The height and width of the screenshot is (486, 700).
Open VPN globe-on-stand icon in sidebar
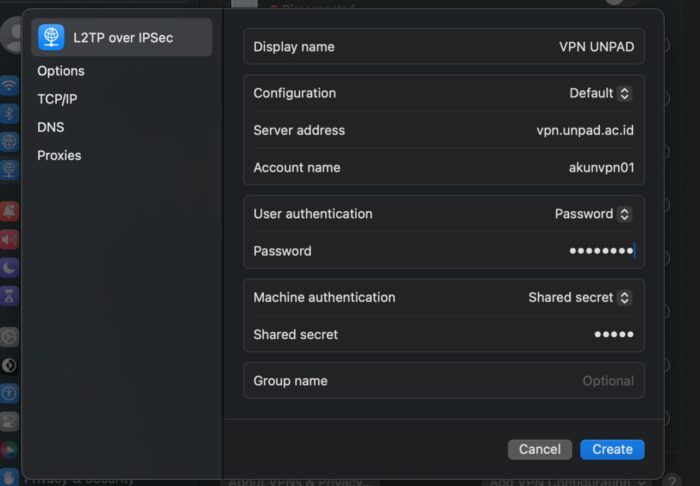(x=9, y=170)
